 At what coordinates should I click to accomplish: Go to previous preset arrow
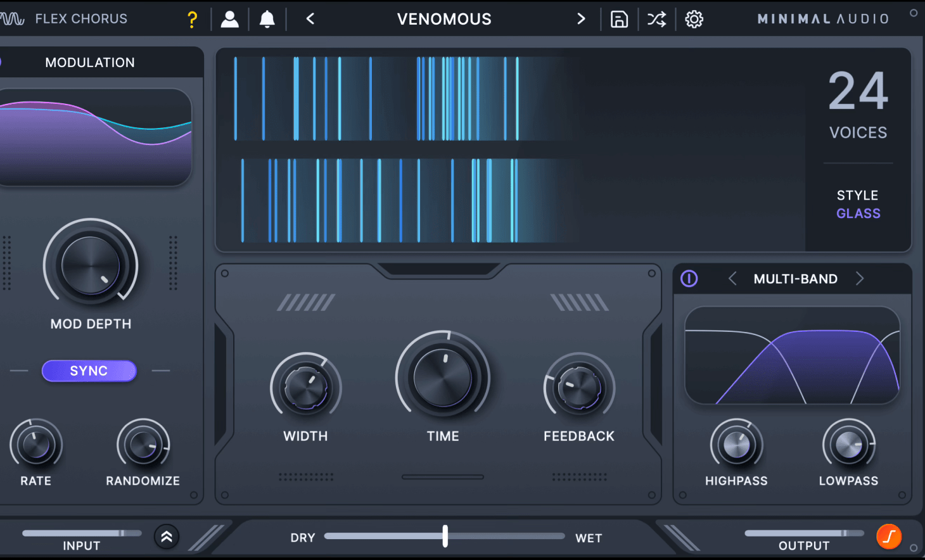[310, 19]
